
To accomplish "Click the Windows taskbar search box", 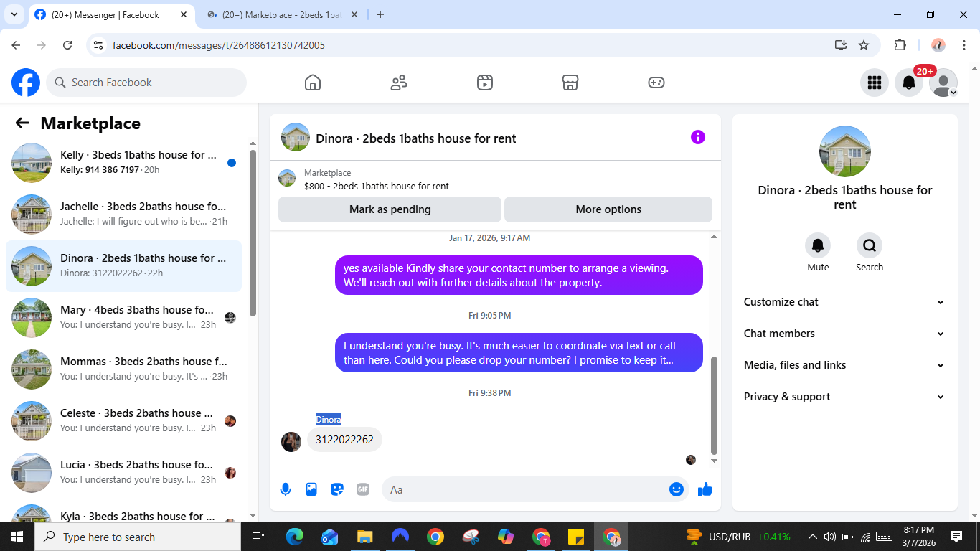I will click(x=138, y=537).
